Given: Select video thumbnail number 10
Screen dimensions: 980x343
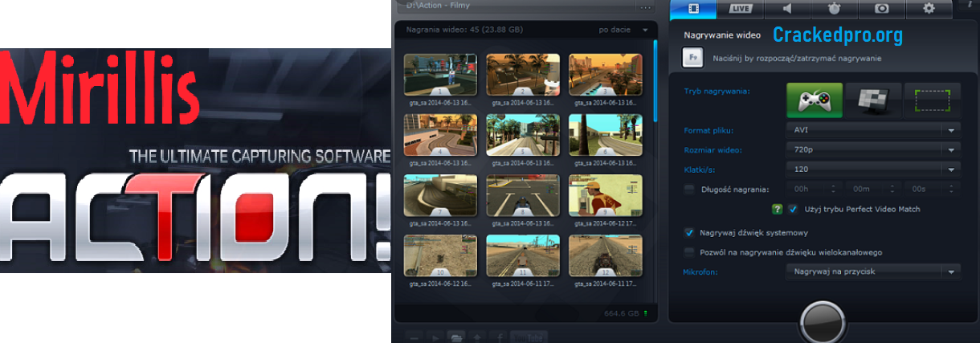Looking at the screenshot, I should pyautogui.click(x=439, y=255).
